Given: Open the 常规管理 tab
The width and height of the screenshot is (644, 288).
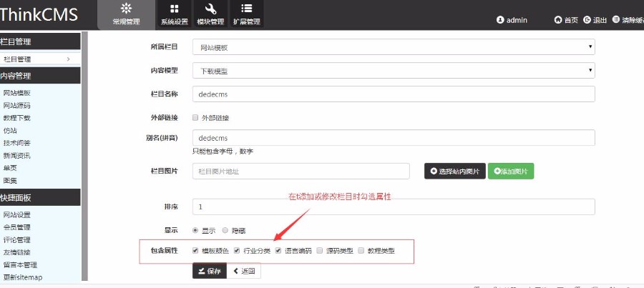Looking at the screenshot, I should [126, 15].
